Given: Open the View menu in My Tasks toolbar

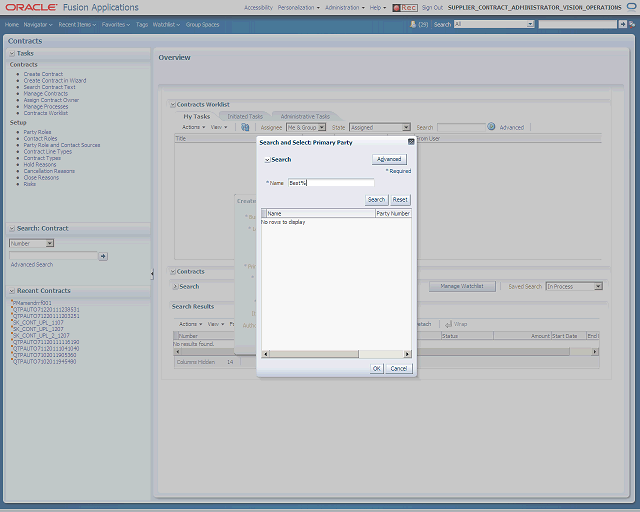Looking at the screenshot, I should coord(219,127).
